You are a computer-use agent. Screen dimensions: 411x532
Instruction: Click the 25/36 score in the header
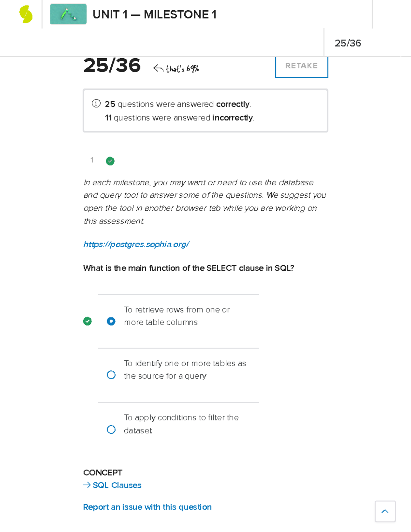pos(349,44)
